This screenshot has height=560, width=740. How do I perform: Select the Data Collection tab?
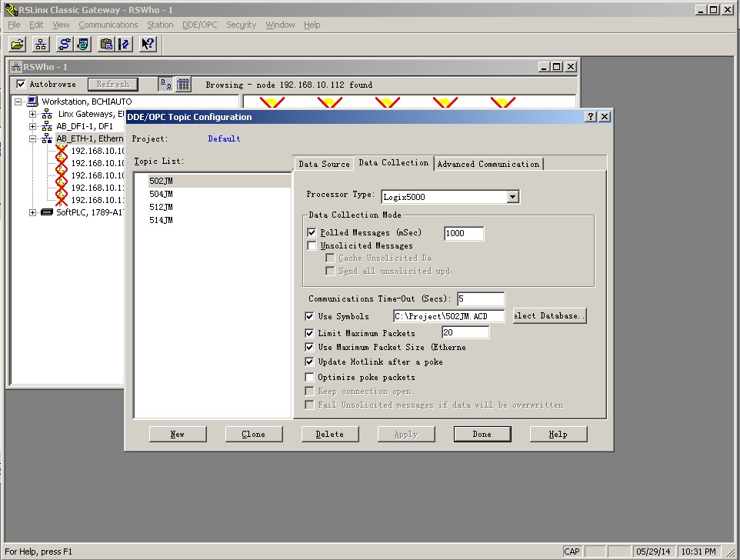coord(394,163)
